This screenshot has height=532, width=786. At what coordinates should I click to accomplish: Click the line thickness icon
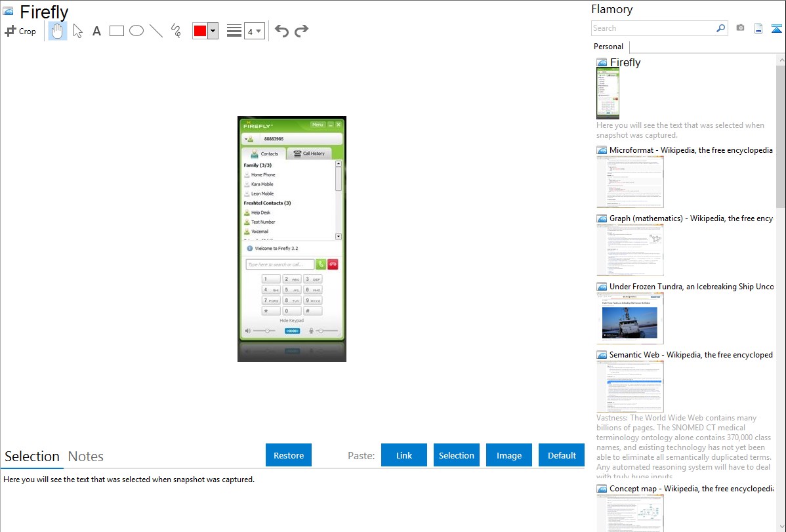pyautogui.click(x=234, y=31)
